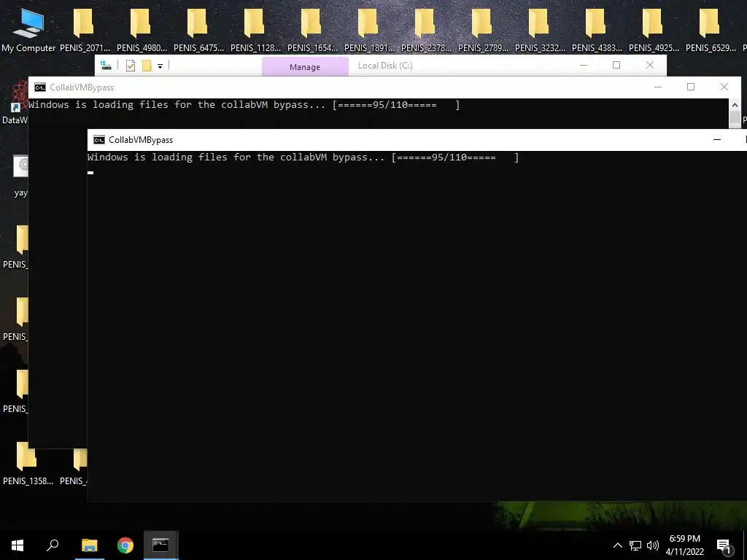Close the Local Disk (C:) Explorer window
This screenshot has width=747, height=560.
click(650, 65)
